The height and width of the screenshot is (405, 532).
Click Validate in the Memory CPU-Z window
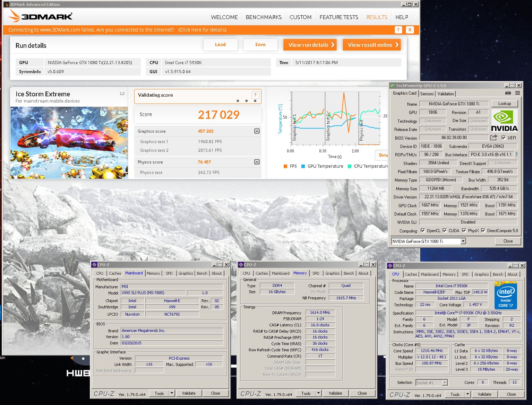pyautogui.click(x=335, y=393)
